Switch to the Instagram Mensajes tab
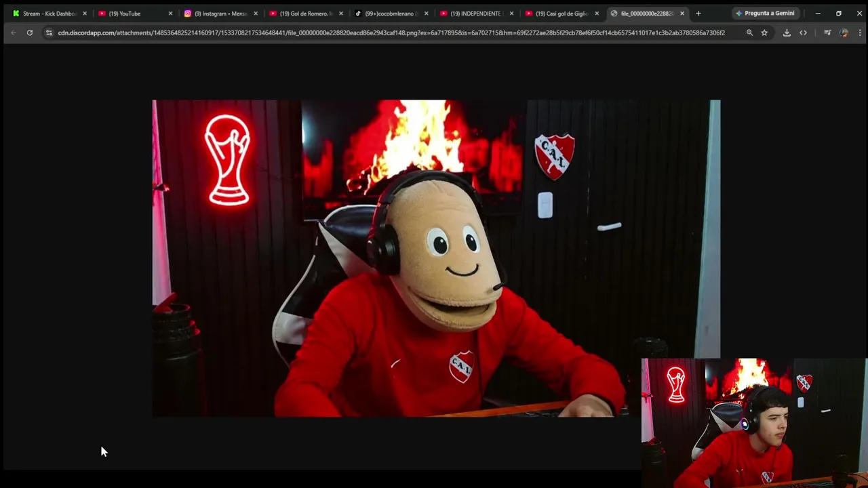Image resolution: width=868 pixels, height=488 pixels. 214,14
